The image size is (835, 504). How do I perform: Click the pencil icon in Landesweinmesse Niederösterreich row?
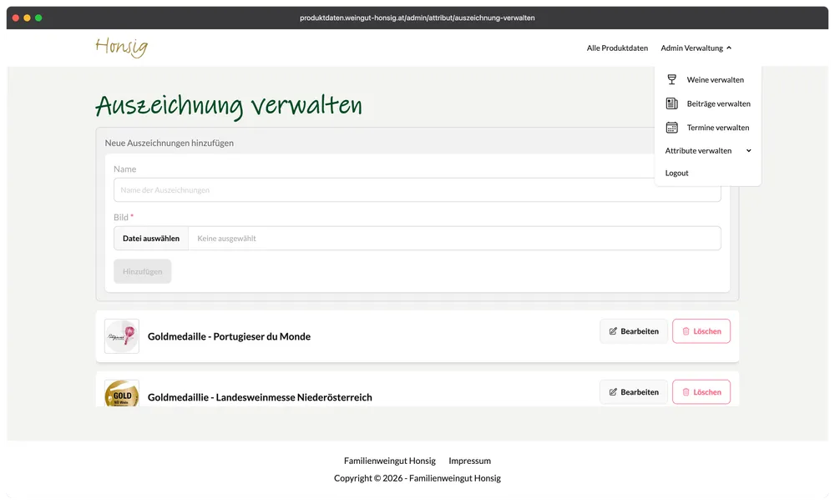(613, 391)
